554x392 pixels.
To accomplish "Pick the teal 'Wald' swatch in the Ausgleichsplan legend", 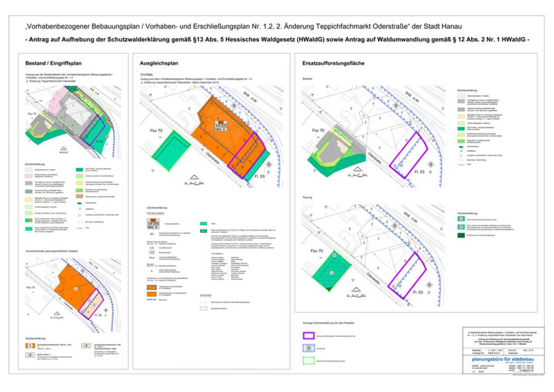I will [203, 224].
